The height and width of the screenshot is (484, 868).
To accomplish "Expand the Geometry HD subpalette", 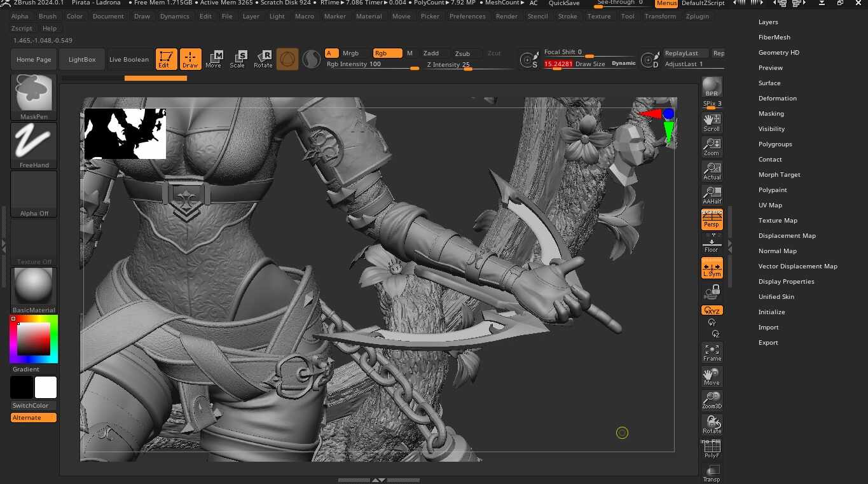I will click(778, 52).
